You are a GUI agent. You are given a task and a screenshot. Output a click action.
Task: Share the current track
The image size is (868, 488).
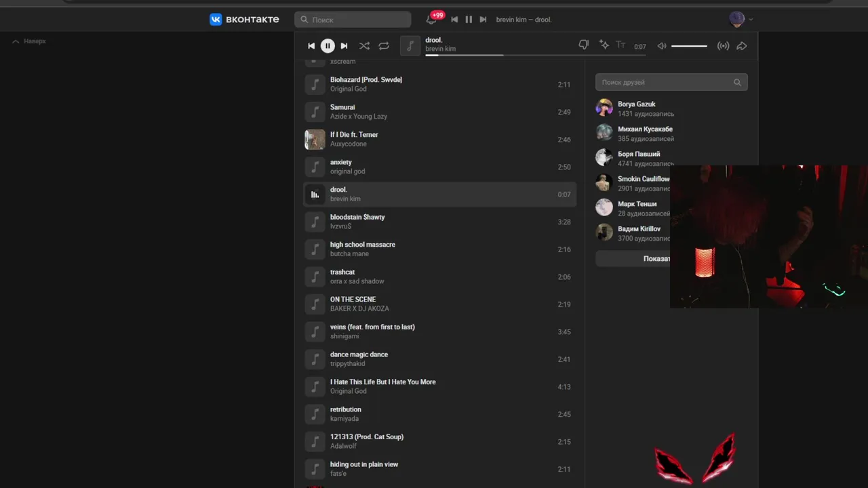[x=742, y=46]
